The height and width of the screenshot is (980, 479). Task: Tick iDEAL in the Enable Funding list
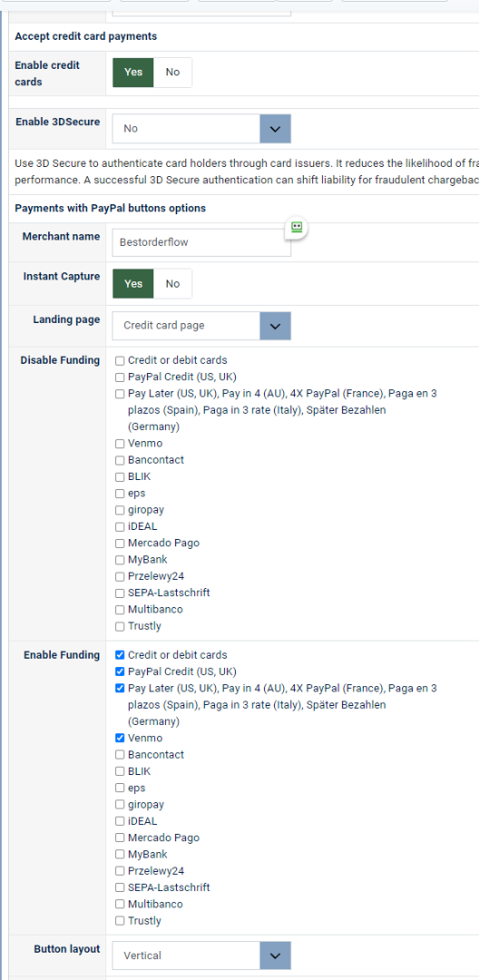pos(120,821)
